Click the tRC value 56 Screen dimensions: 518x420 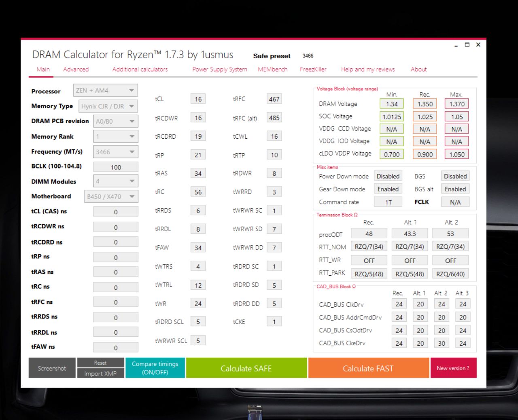[x=198, y=192]
